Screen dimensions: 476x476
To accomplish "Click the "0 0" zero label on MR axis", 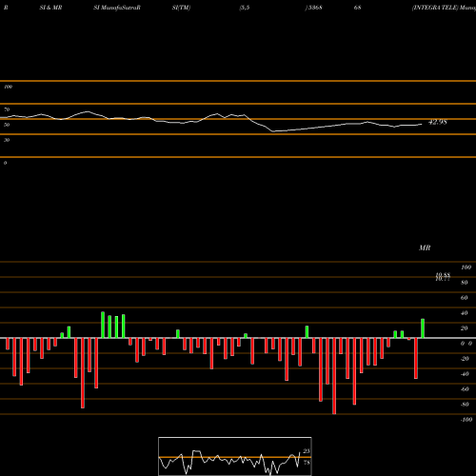I will pos(466,344).
